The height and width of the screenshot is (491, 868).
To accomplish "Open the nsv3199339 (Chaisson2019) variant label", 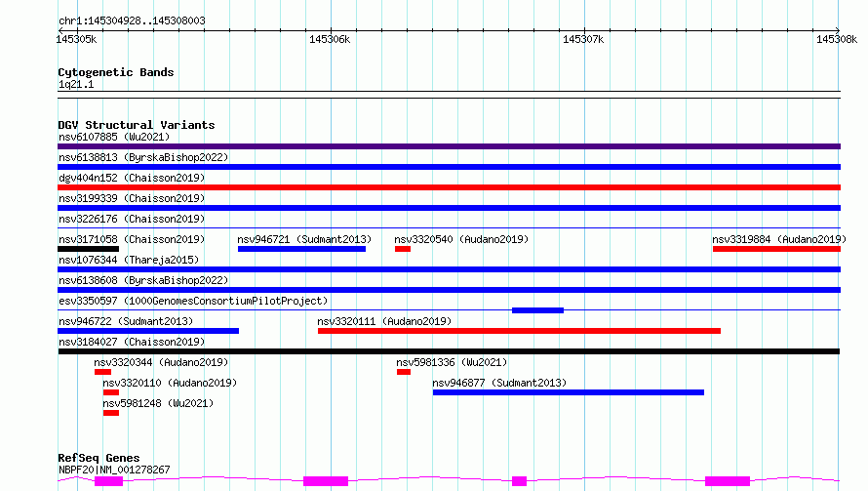I will point(132,198).
